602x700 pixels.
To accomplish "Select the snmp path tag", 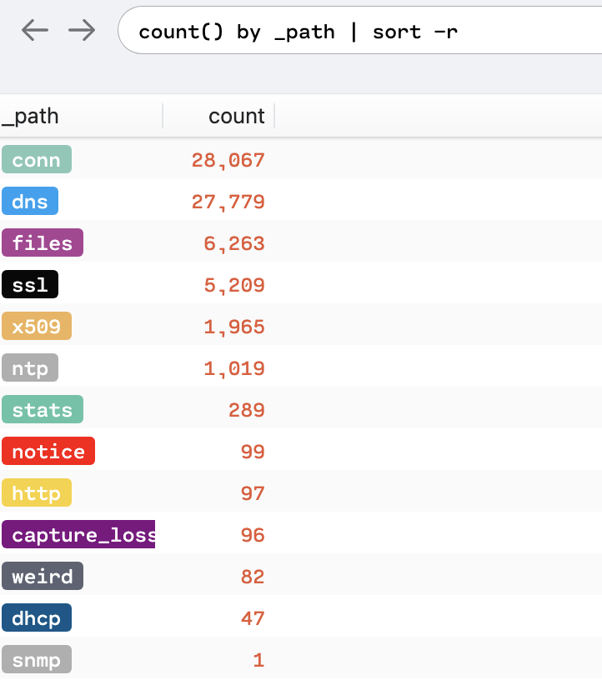I will (x=37, y=660).
